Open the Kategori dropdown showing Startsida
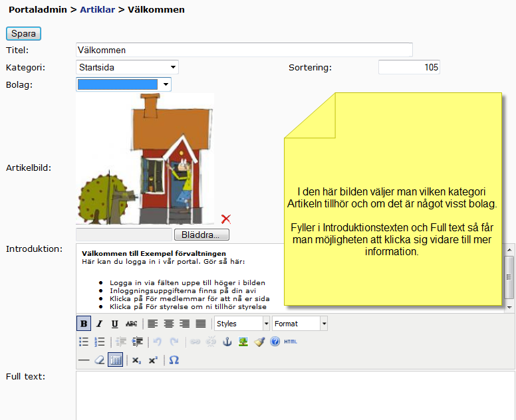 pyautogui.click(x=127, y=67)
